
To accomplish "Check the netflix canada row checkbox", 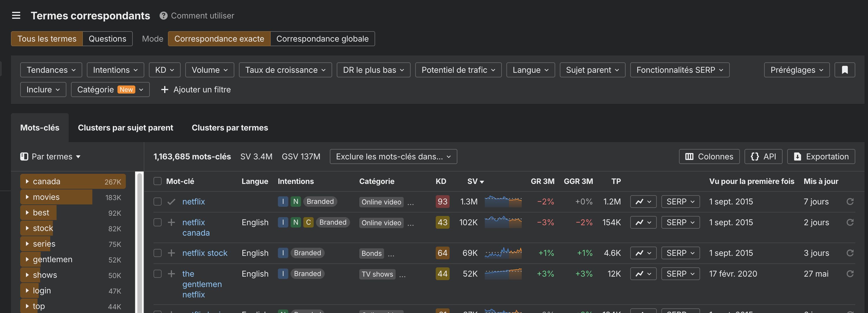I will coord(157,222).
